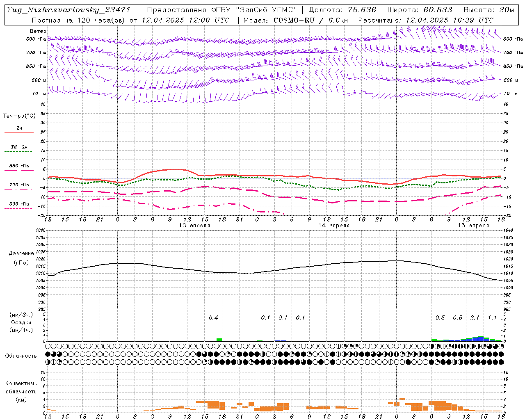Select the Широта 60.833 header field
Viewport: 525px width, 420px height.
tap(420, 10)
